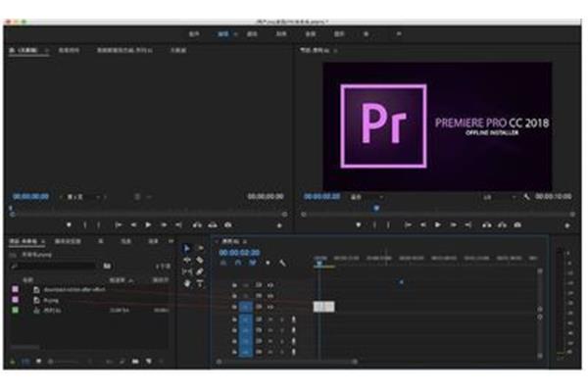Click New Item icon in Project panel
The height and width of the screenshot is (392, 588).
click(149, 362)
